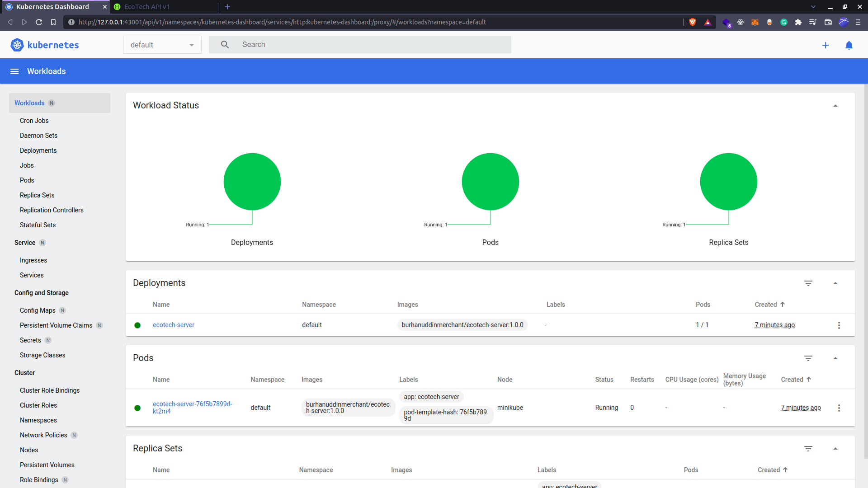
Task: Open the ecotech-server-76f5b7899d-kt2m4 pod link
Action: [192, 408]
